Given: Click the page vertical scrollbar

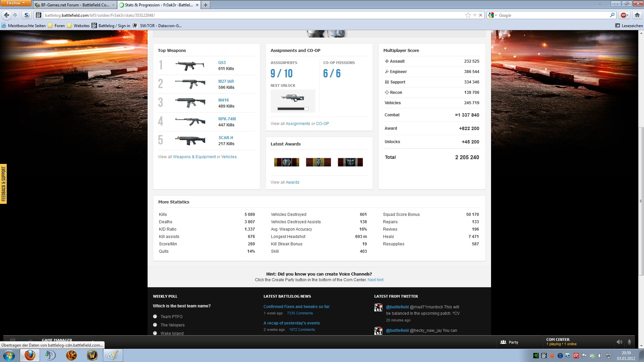Looking at the screenshot, I should [x=641, y=201].
